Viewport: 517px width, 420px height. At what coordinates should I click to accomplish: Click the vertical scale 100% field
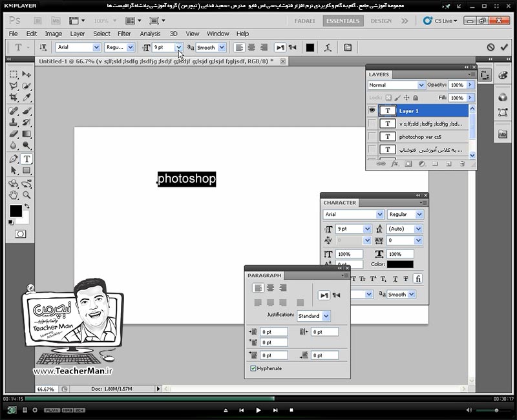click(x=349, y=254)
